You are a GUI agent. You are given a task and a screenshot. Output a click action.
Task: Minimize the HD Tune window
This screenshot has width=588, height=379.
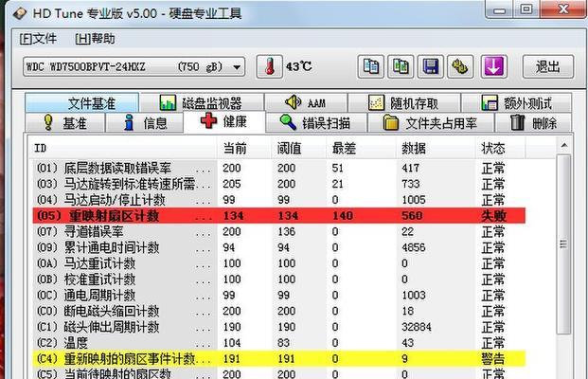coord(499,10)
